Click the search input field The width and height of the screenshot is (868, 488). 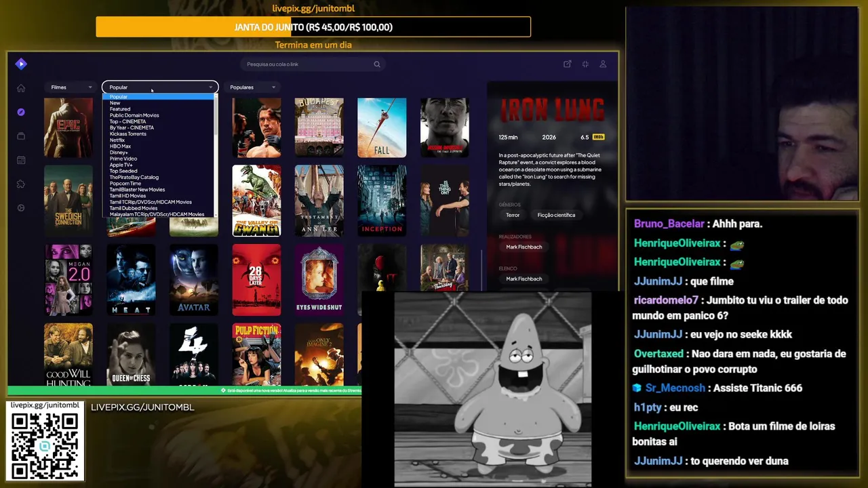tap(313, 64)
